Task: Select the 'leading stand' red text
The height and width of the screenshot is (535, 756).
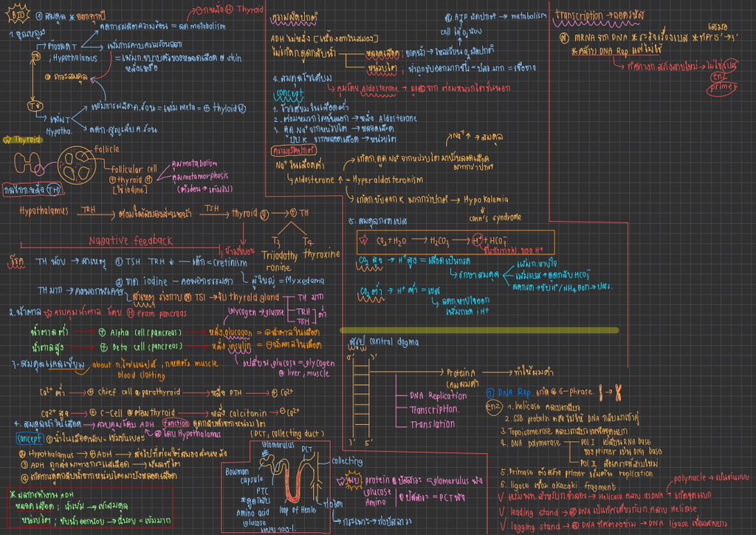Action: 534,512
